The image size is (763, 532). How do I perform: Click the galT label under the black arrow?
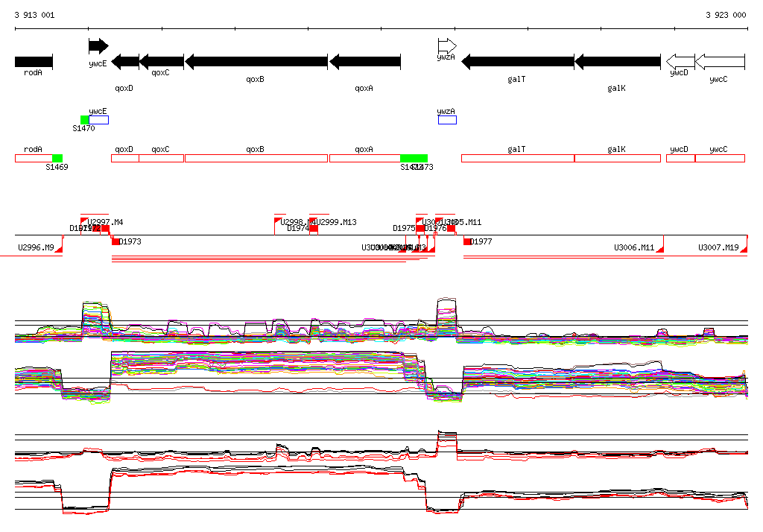[x=516, y=79]
